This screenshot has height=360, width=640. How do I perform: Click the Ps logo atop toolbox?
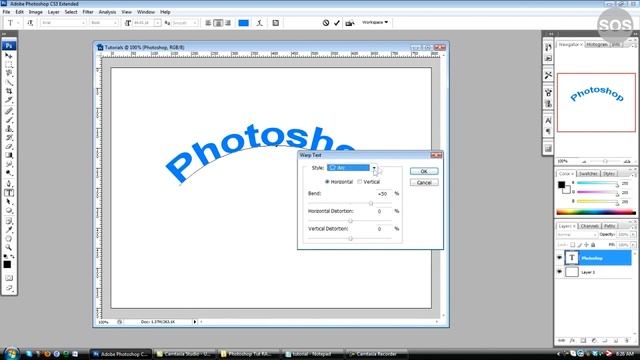tap(9, 46)
